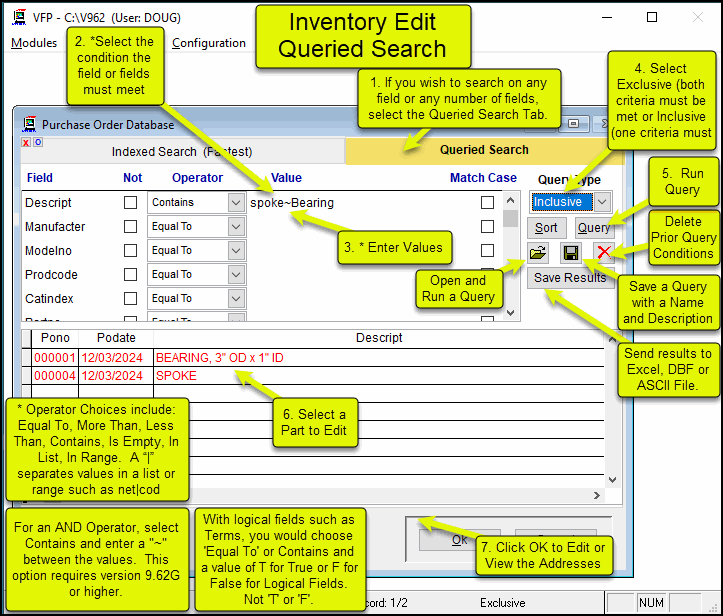Click the Descript column header in results
The width and height of the screenshot is (723, 616).
click(x=379, y=338)
